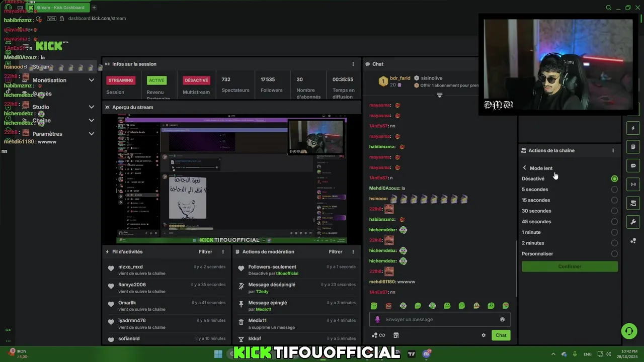The image size is (644, 362).
Task: Open T2edy moderator profile link
Action: 262,292
